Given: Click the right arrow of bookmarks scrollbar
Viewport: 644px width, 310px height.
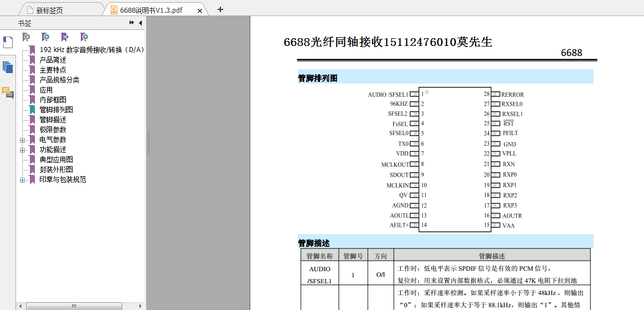Looking at the screenshot, I should click(140, 306).
